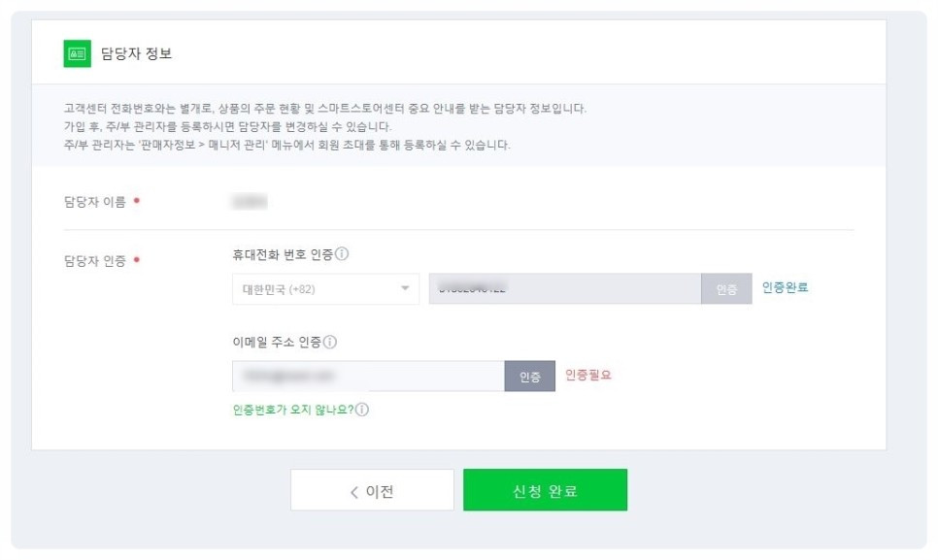Click the green 담당자 정보 ID card icon
The height and width of the screenshot is (560, 938).
pos(77,54)
